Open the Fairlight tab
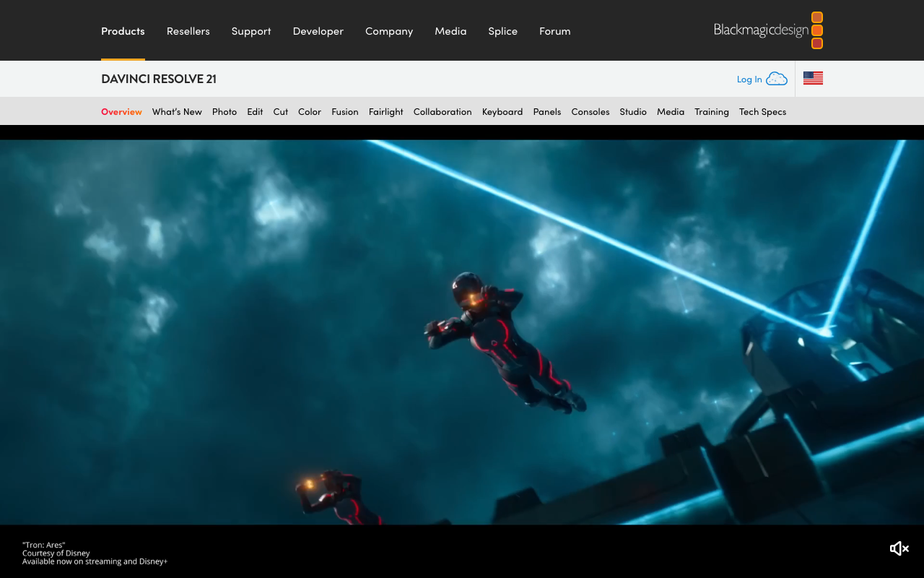 pos(386,112)
